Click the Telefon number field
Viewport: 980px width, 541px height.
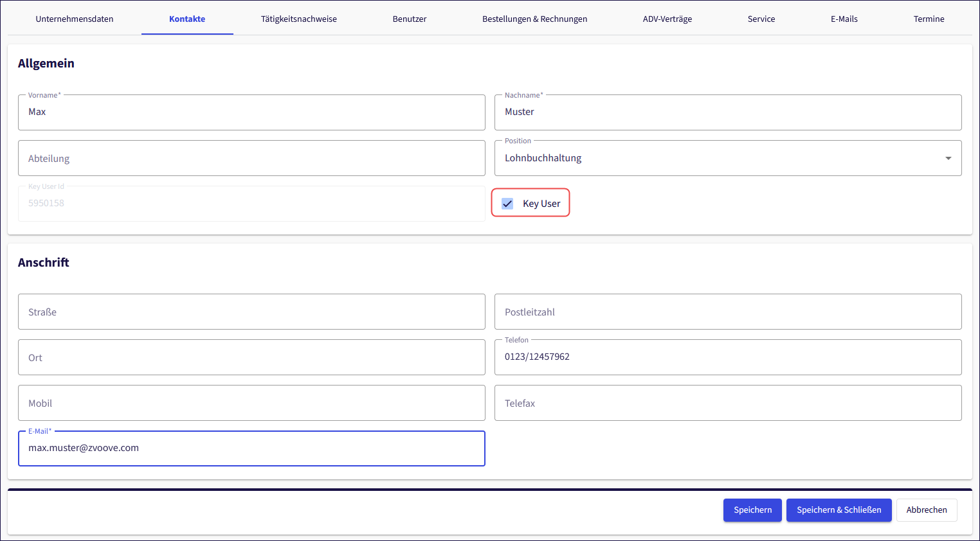coord(727,357)
